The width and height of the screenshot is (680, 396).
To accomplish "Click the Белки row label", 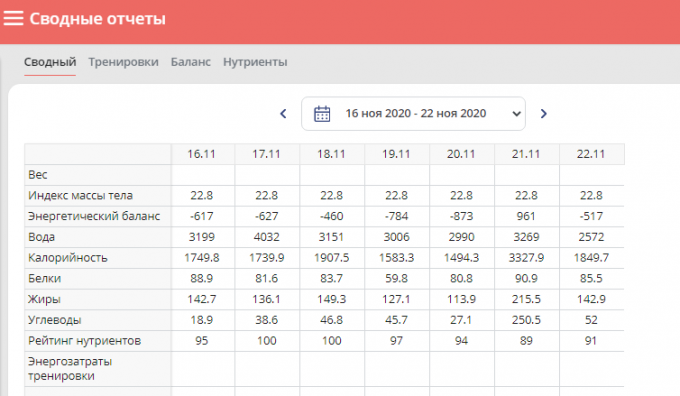I will click(x=44, y=278).
